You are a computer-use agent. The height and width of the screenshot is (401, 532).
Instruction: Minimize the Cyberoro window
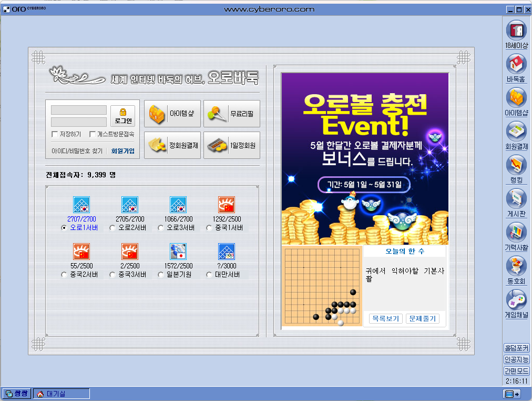510,9
